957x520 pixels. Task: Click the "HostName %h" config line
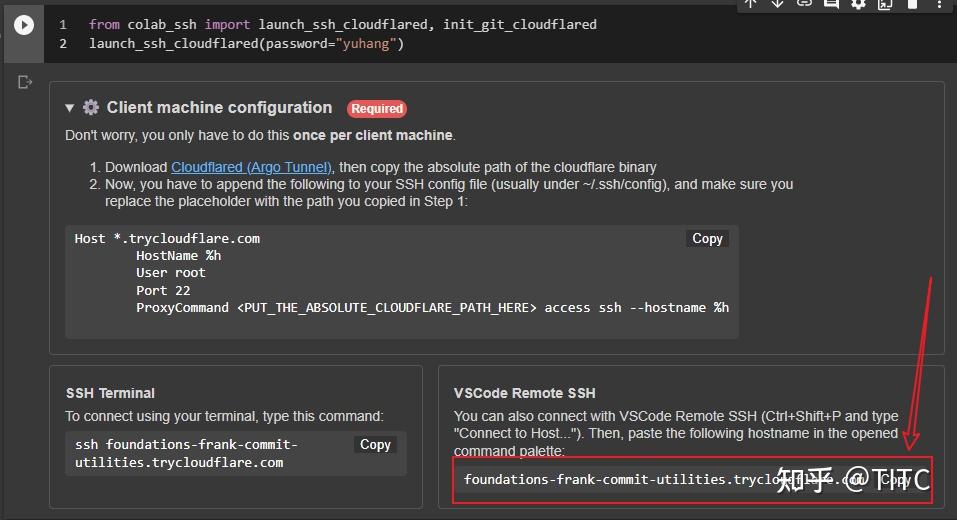[178, 256]
